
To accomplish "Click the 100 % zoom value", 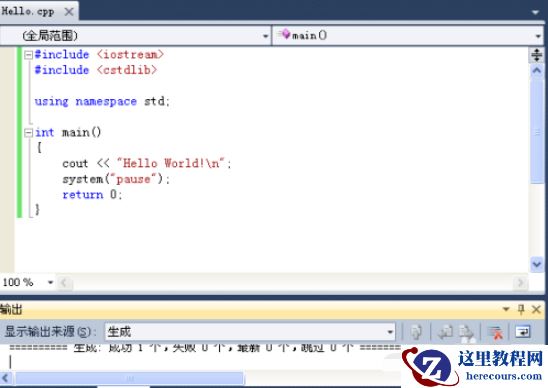I will point(18,282).
